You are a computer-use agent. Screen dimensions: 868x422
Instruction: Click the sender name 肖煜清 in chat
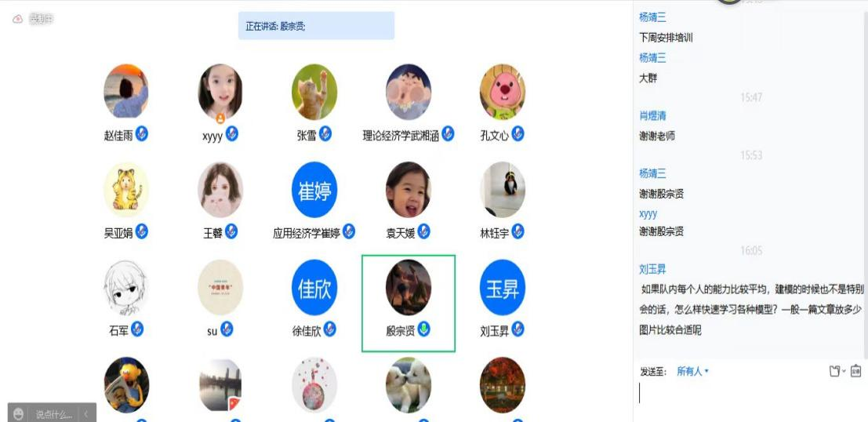652,116
